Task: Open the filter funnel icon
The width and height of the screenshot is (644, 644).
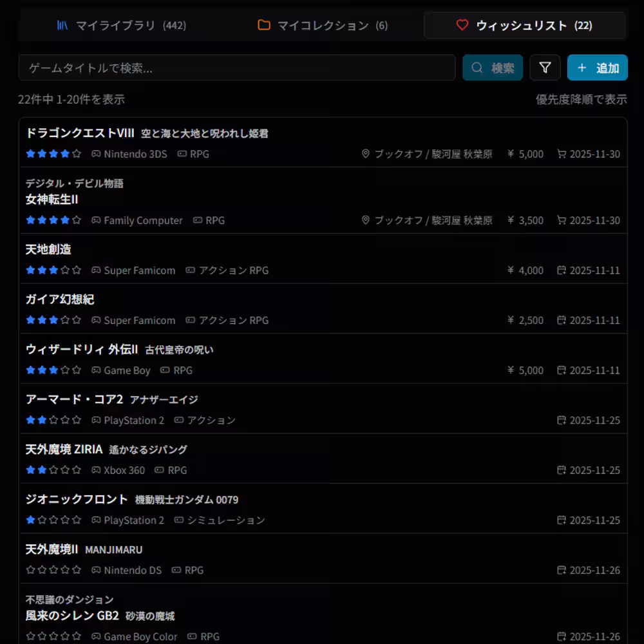Action: [x=545, y=67]
